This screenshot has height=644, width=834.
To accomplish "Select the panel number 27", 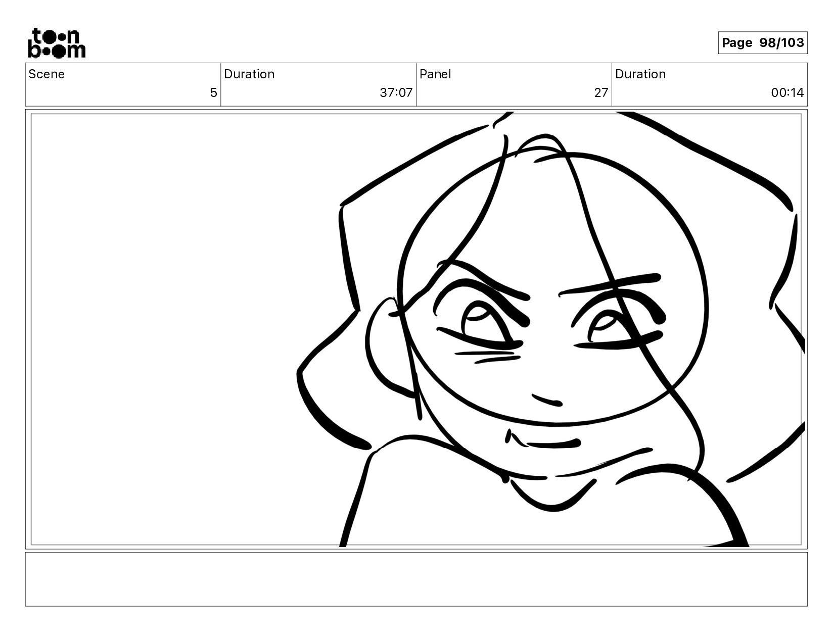I will [601, 93].
